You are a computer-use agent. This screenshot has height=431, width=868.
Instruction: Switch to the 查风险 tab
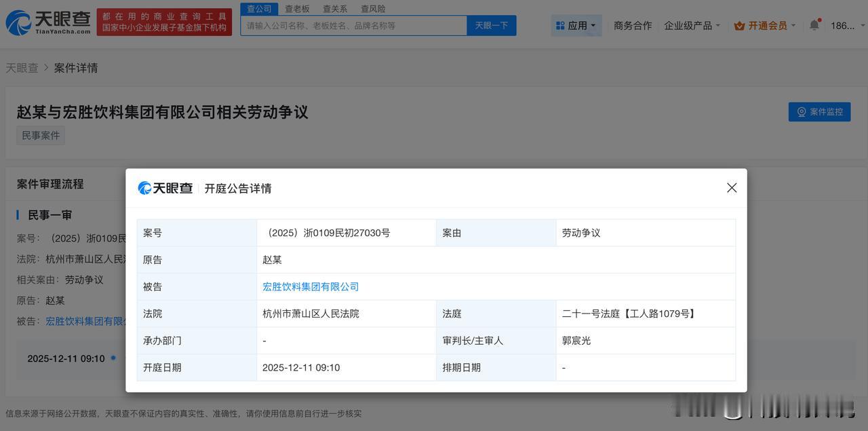pyautogui.click(x=372, y=8)
